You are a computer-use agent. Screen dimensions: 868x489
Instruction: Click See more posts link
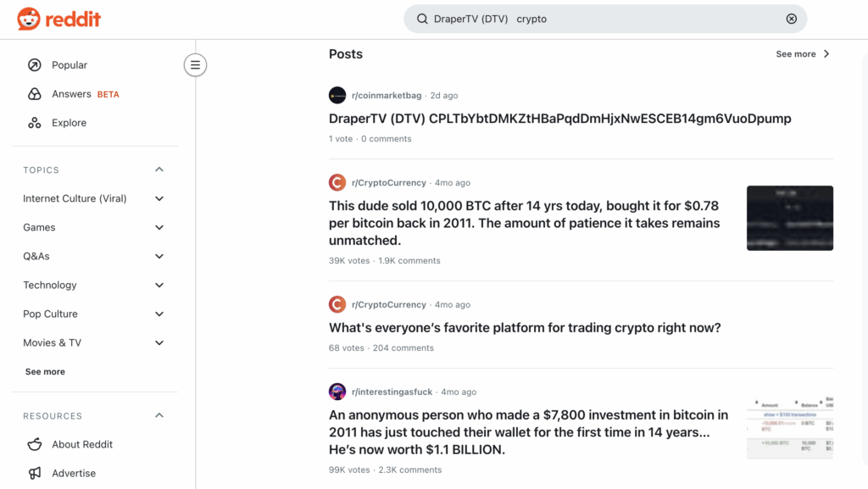(x=802, y=54)
